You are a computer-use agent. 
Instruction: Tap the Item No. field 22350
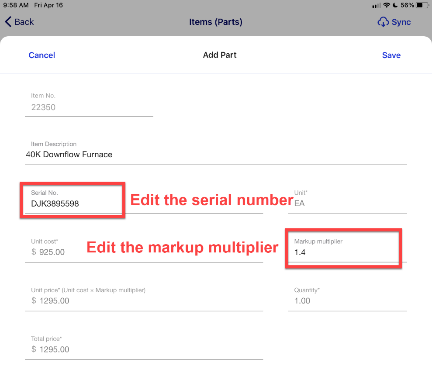tap(89, 104)
